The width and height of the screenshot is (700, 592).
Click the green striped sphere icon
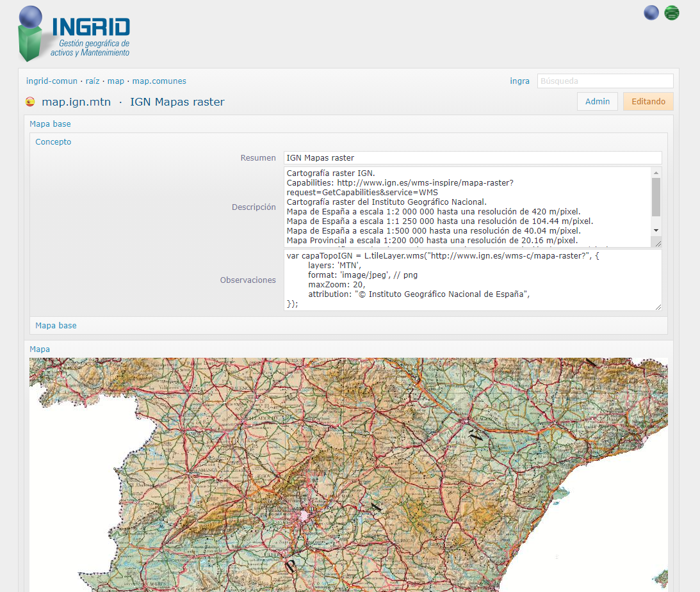click(671, 13)
